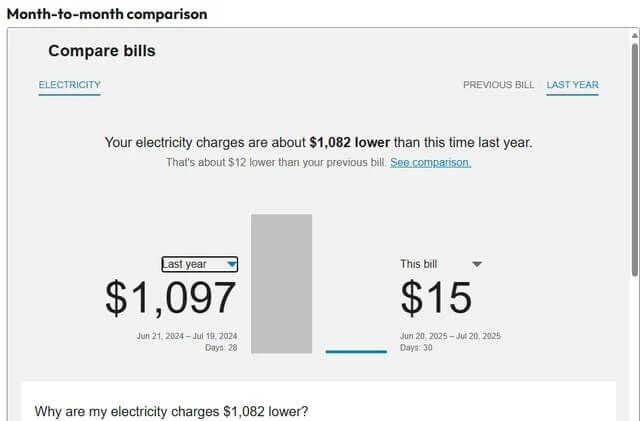640x421 pixels.
Task: Click 'Why are my electricity charges $1,082 lower?'
Action: click(171, 411)
